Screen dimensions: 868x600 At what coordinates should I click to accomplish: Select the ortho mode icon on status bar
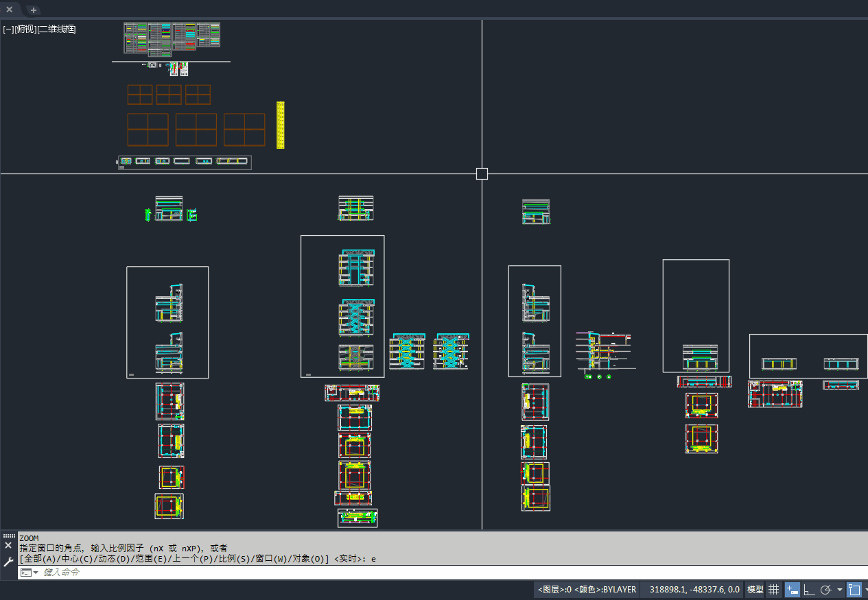(810, 589)
